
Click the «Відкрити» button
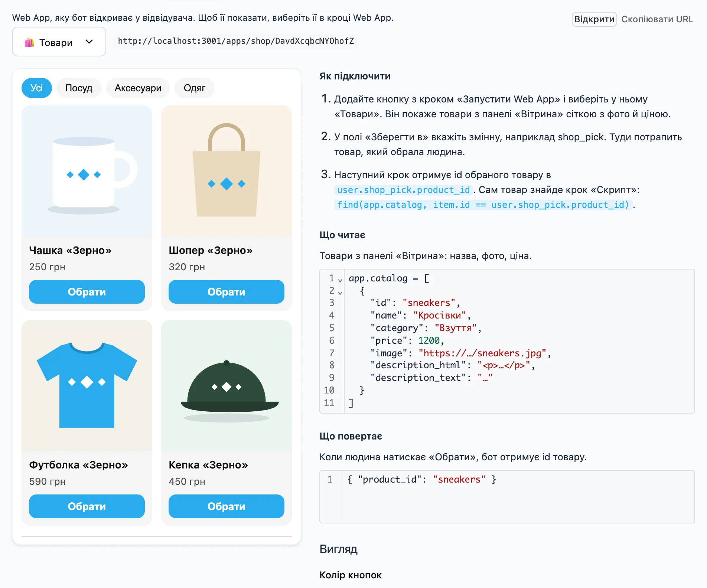(x=594, y=19)
